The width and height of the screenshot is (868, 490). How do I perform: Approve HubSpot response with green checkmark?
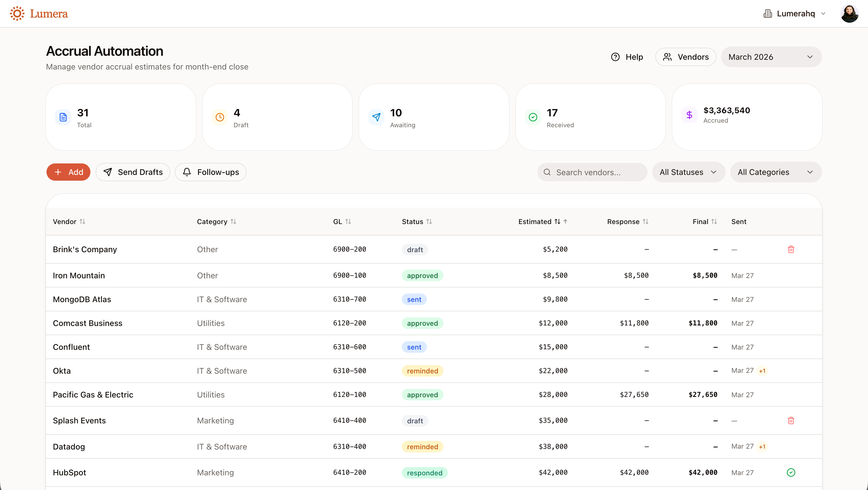coord(791,472)
